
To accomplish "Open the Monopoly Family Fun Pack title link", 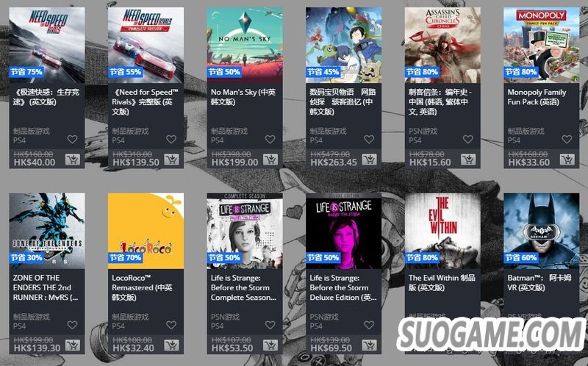I will 537,97.
